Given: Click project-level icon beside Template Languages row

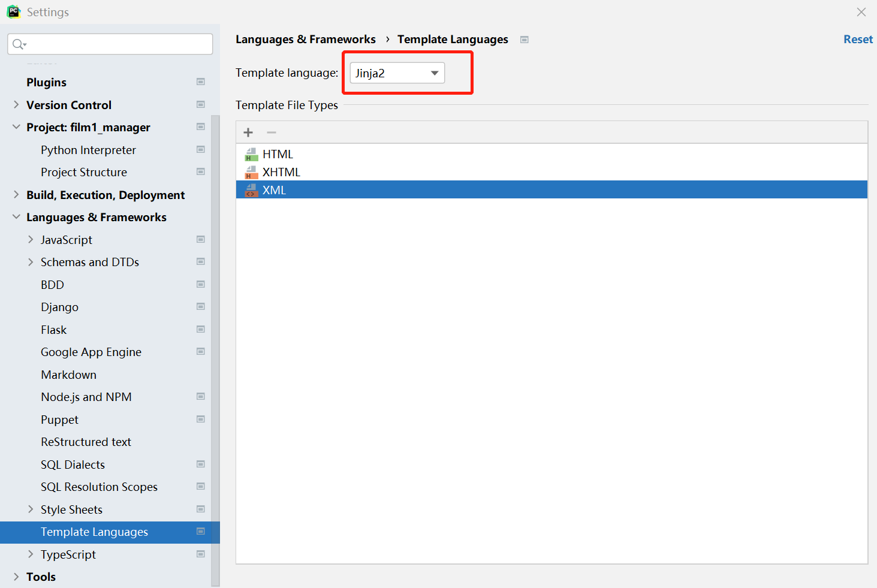Looking at the screenshot, I should [x=201, y=531].
